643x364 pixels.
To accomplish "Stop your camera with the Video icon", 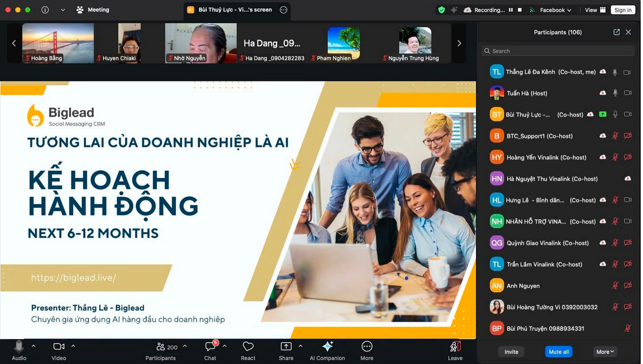I will 58,346.
